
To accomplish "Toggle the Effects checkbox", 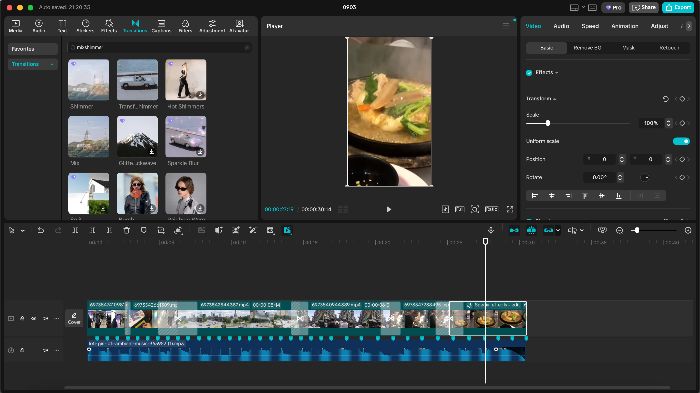I will coord(529,72).
